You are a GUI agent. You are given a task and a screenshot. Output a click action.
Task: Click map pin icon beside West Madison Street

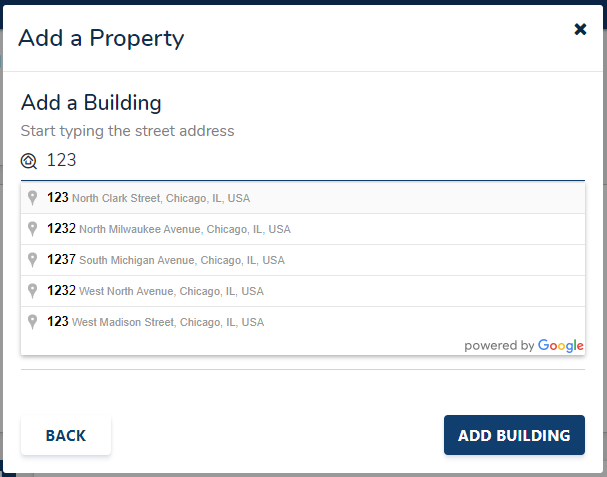(33, 322)
